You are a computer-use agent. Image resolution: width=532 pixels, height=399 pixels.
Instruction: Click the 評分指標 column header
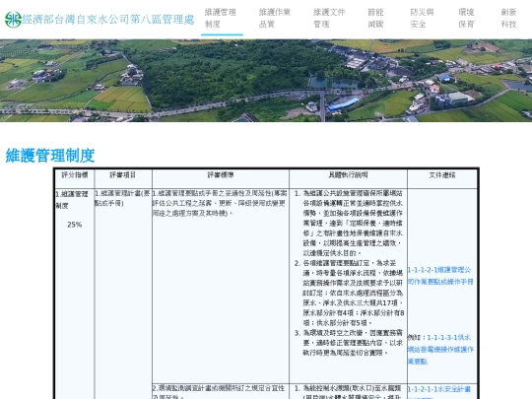pyautogui.click(x=75, y=175)
